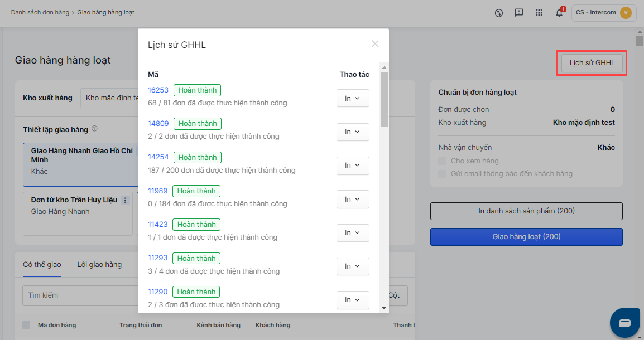
Task: Click the help icon beside Thiết lập giao hàng
Action: (x=94, y=129)
